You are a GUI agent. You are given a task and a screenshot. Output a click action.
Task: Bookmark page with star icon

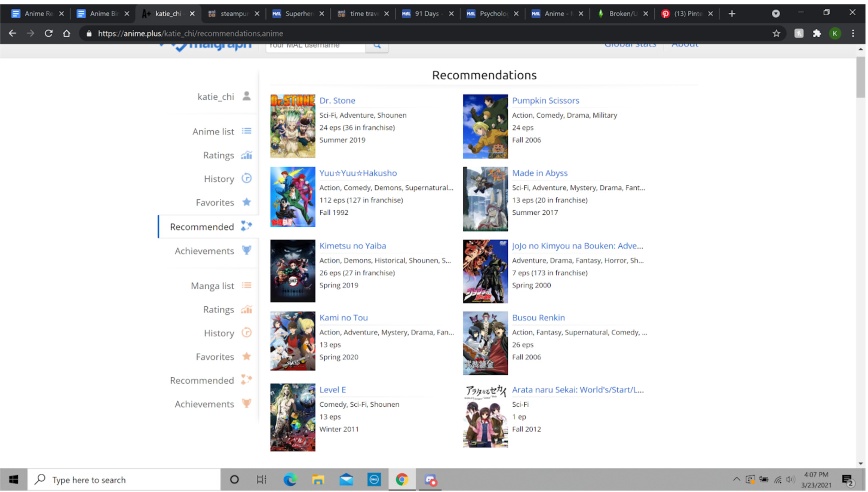pyautogui.click(x=776, y=33)
